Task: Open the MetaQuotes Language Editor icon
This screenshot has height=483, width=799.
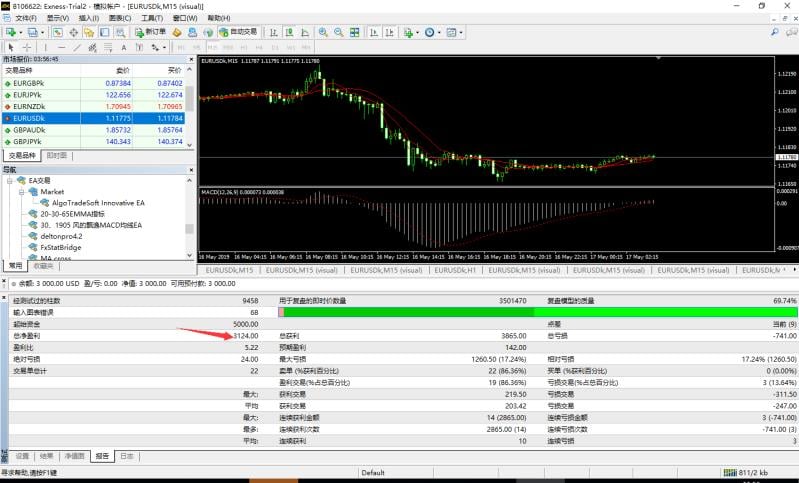Action: point(177,32)
